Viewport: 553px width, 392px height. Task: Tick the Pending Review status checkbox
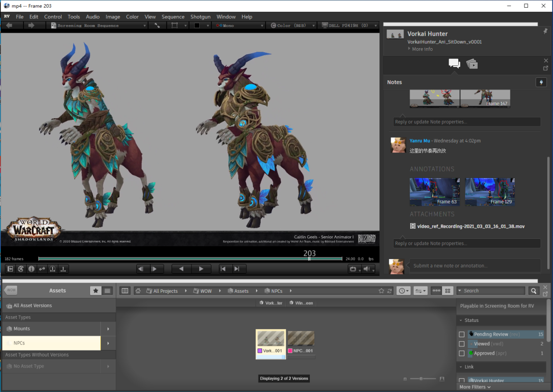point(462,334)
